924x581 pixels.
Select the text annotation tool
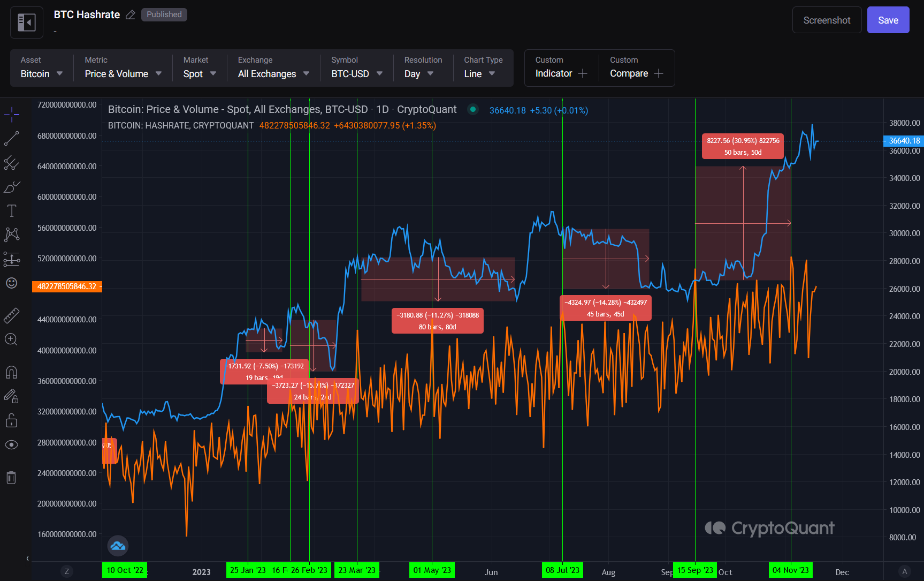(x=11, y=210)
